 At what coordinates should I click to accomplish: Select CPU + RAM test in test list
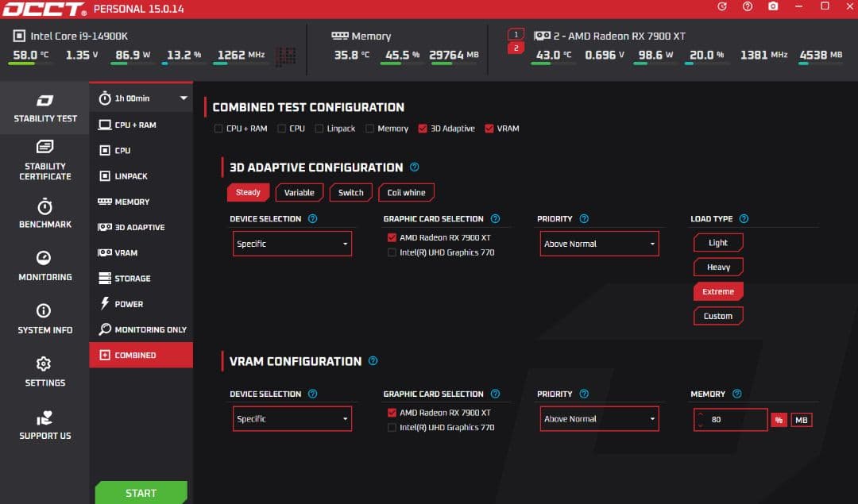(141, 125)
